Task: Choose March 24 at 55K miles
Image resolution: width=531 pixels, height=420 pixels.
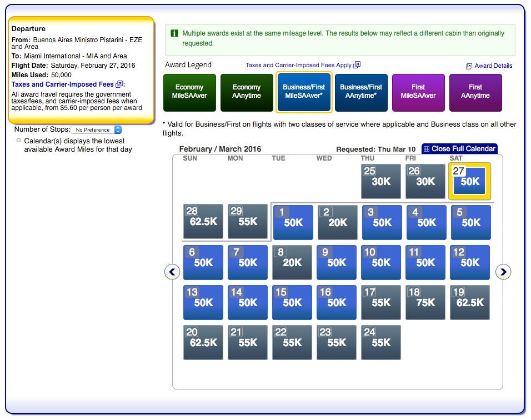Action: tap(381, 342)
